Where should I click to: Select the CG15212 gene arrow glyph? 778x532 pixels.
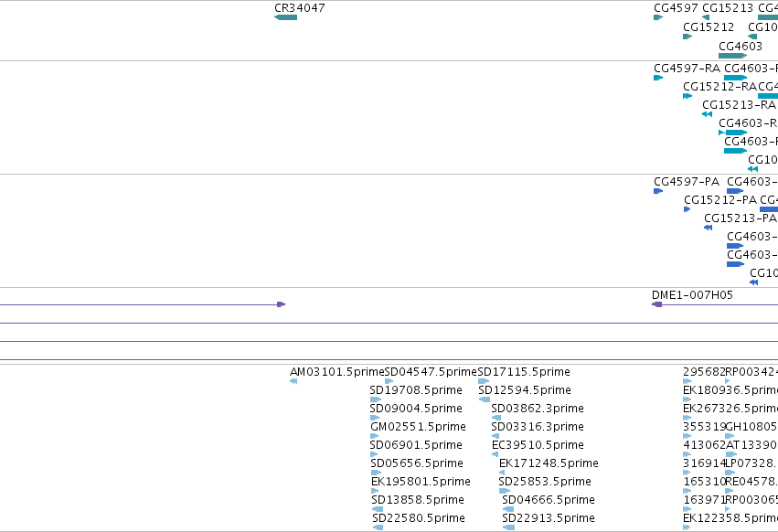point(687,37)
